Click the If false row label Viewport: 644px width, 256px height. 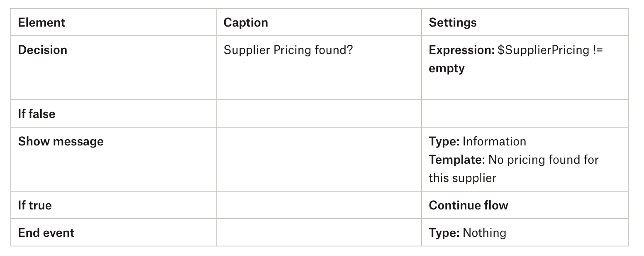(x=37, y=114)
